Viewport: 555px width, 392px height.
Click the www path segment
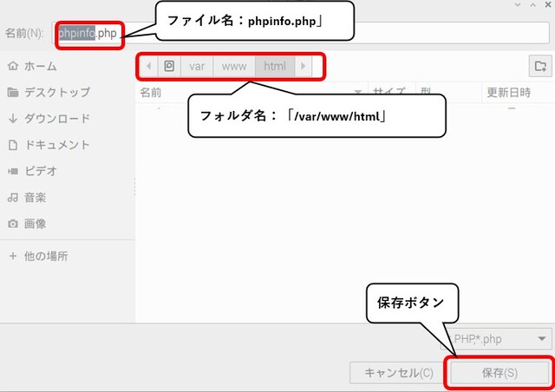tap(234, 66)
